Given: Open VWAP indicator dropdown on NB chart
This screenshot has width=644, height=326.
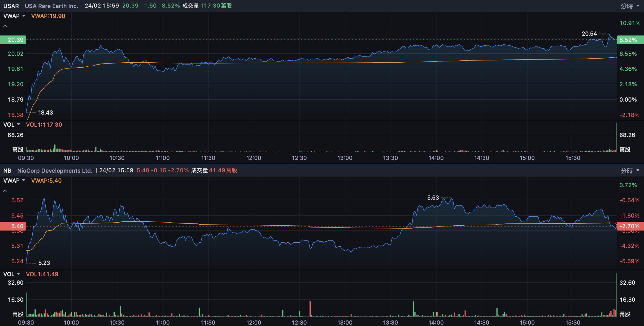Looking at the screenshot, I should pyautogui.click(x=14, y=181).
